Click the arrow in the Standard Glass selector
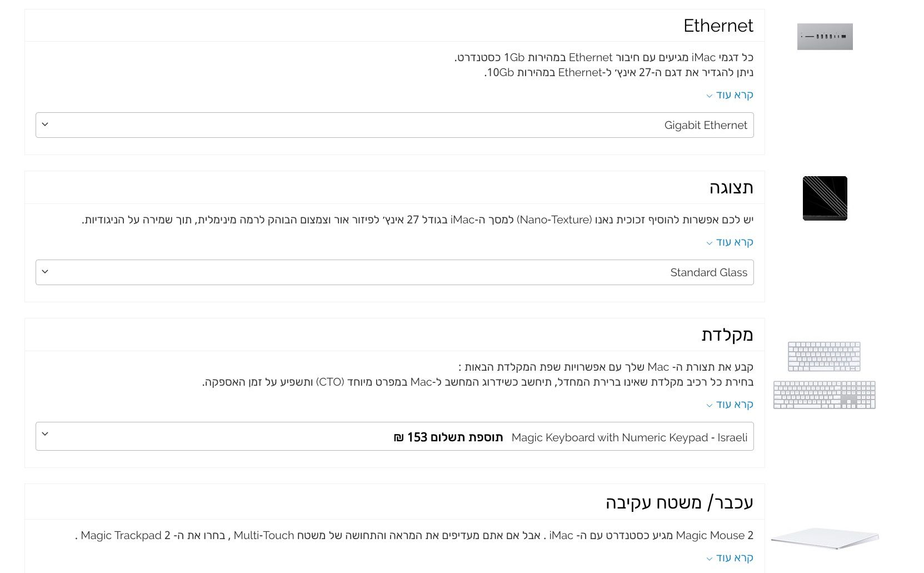The image size is (924, 573). click(45, 272)
